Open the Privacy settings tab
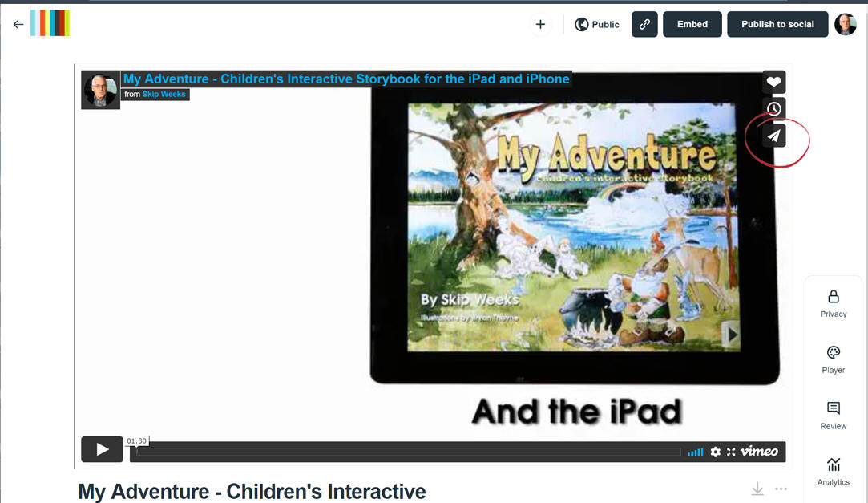Screen dimensions: 868x503 coord(834,304)
